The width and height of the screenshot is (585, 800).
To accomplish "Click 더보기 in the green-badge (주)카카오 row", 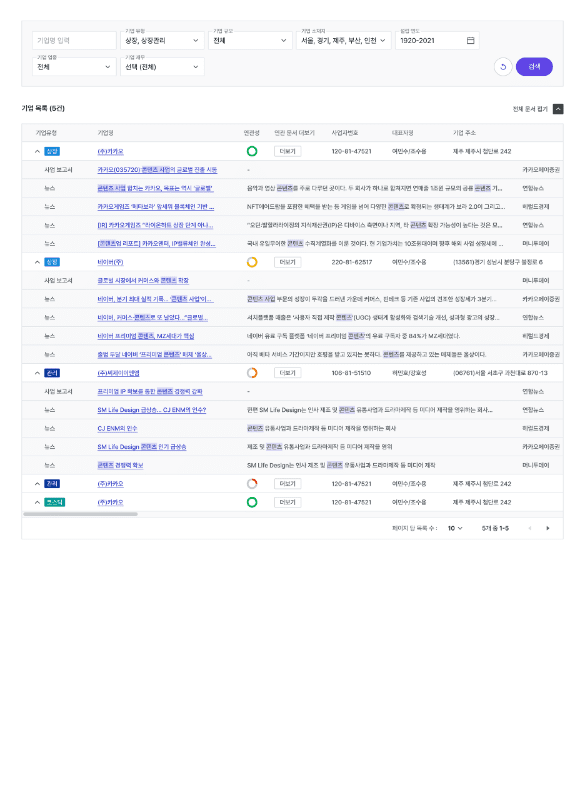I will 287,502.
